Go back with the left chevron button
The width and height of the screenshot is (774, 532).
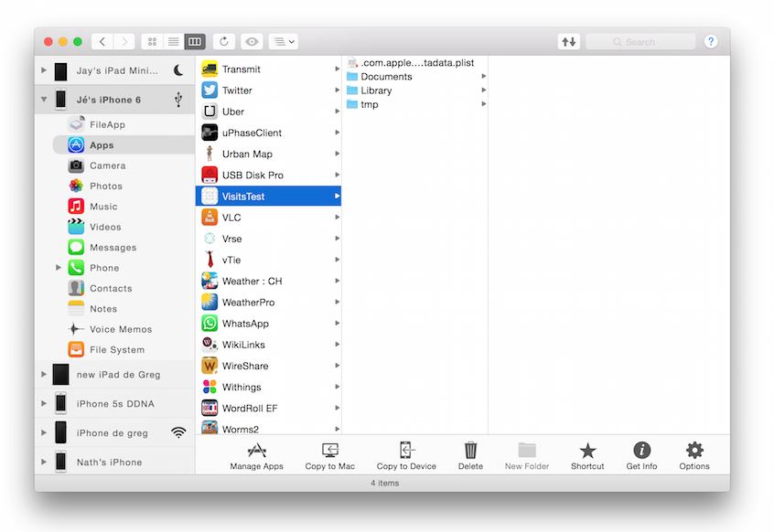coord(102,42)
